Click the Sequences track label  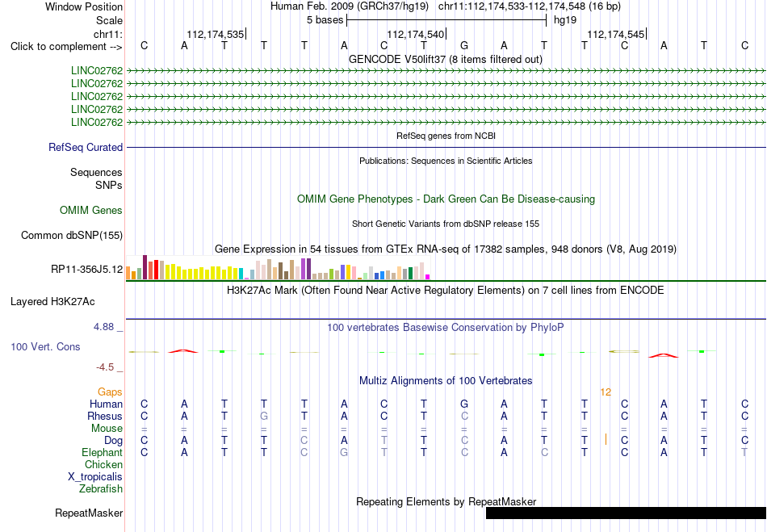96,172
